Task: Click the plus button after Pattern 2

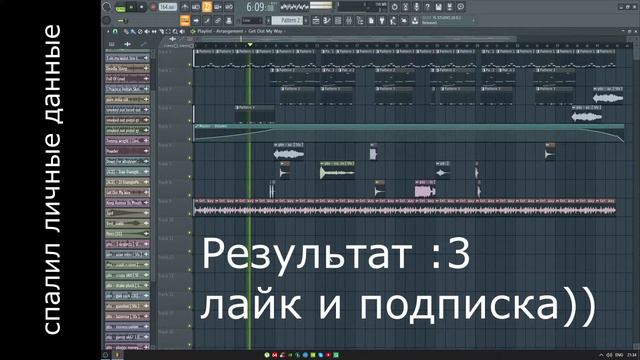Action: [x=306, y=20]
